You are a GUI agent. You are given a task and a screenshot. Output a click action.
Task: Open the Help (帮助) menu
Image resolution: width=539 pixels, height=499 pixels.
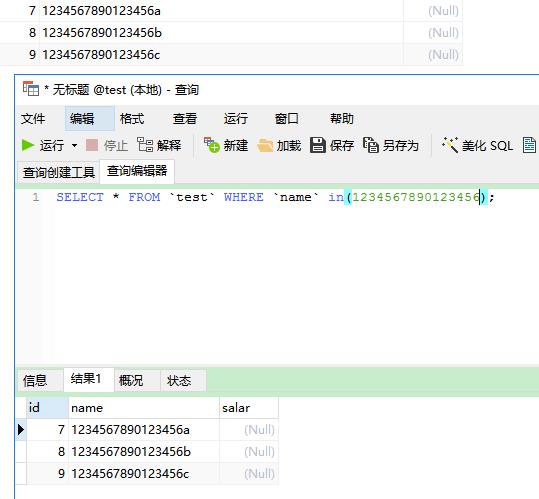click(342, 119)
